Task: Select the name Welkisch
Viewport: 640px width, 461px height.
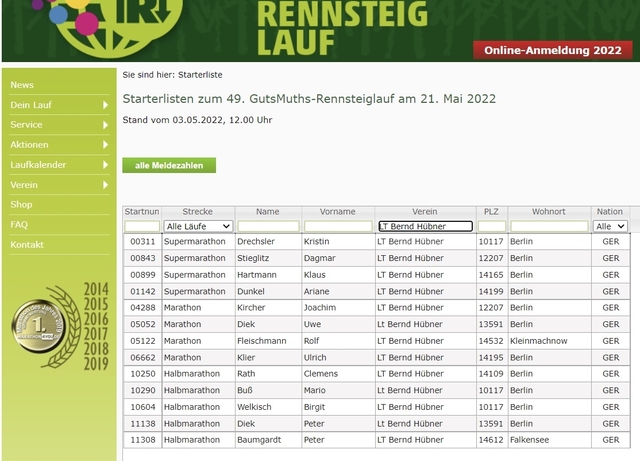Action: [x=254, y=407]
